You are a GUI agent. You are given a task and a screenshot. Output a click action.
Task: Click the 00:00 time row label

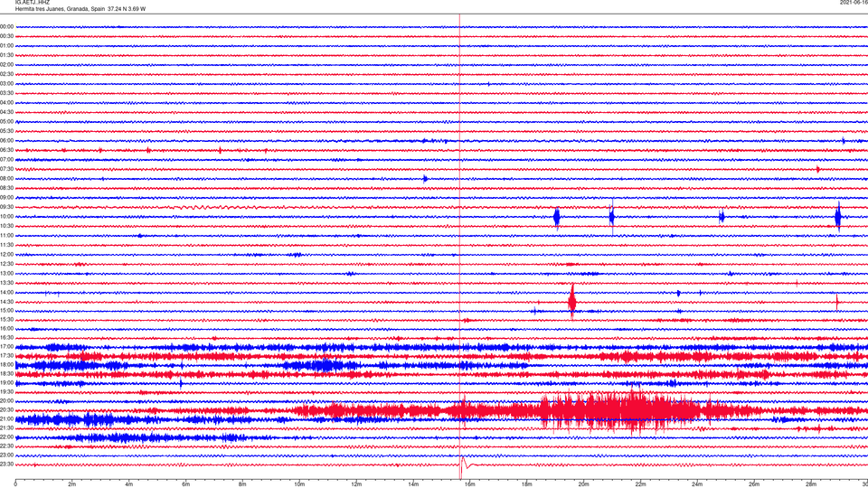click(x=6, y=26)
